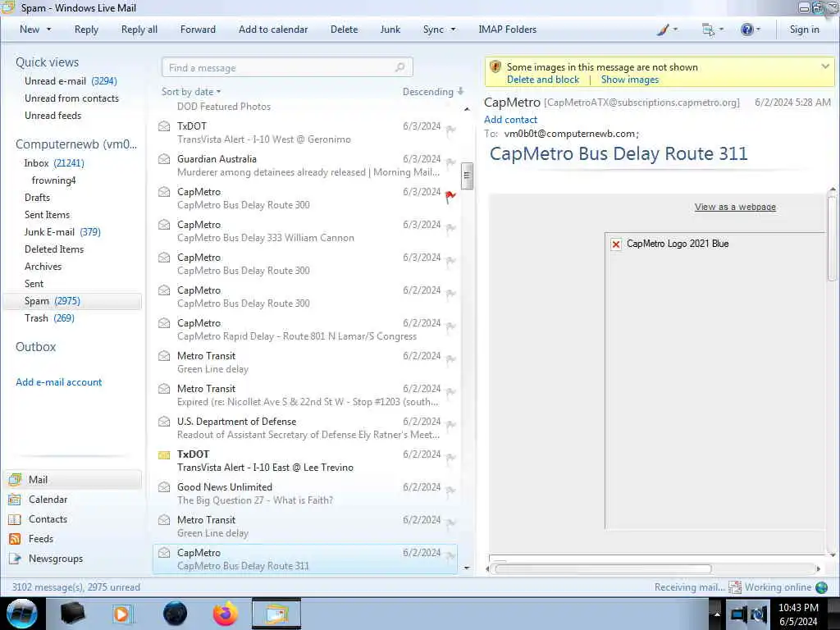The height and width of the screenshot is (630, 840).
Task: Click envelope icon of Good News Unlimited message
Action: pos(164,487)
